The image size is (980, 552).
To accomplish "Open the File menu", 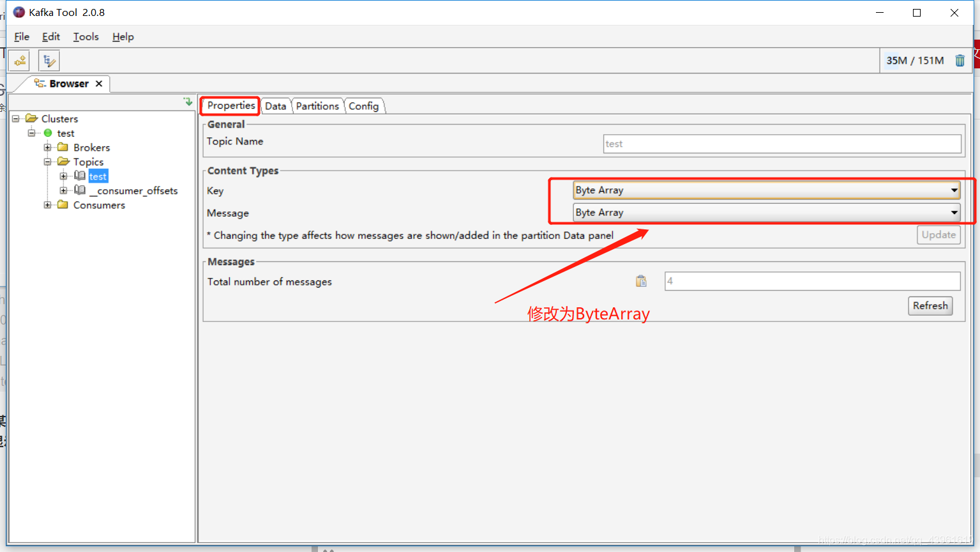I will [x=22, y=36].
